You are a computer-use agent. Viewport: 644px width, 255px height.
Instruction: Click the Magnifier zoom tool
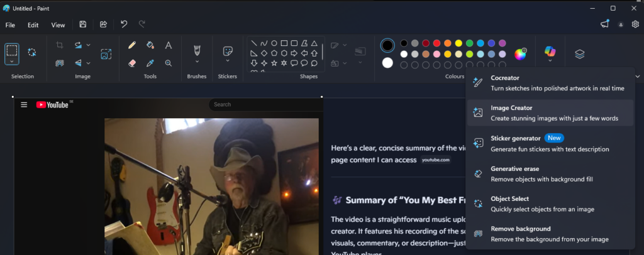click(x=169, y=63)
